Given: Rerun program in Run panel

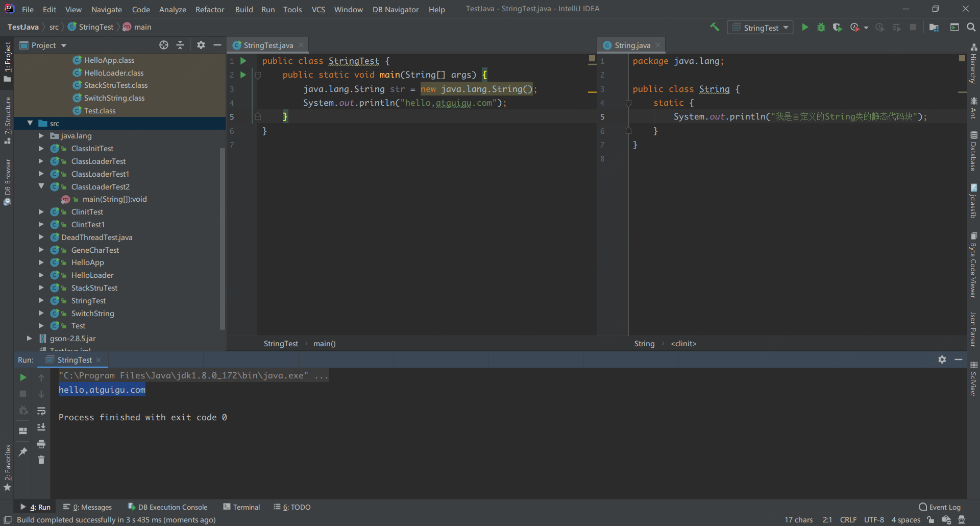Looking at the screenshot, I should click(x=23, y=377).
